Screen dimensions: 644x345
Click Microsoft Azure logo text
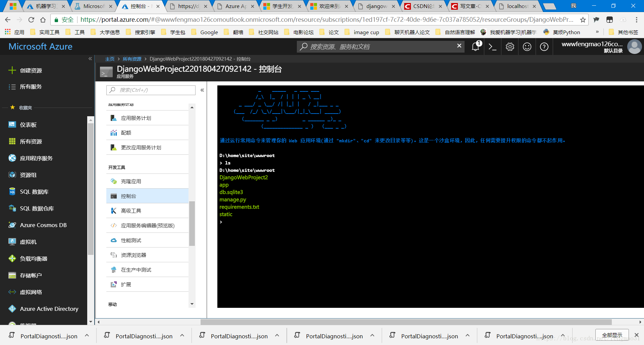click(x=40, y=47)
